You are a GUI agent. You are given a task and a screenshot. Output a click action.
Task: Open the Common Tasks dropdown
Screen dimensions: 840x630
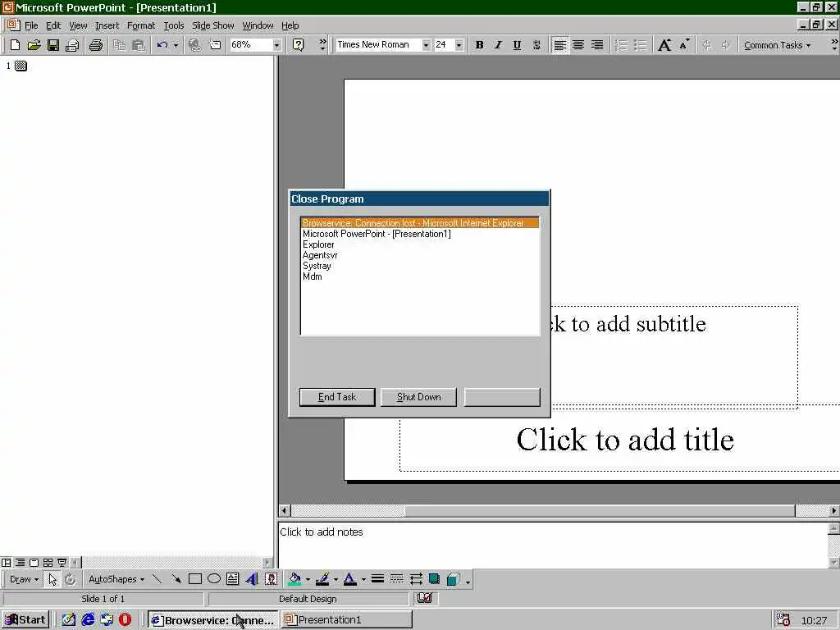click(x=777, y=45)
